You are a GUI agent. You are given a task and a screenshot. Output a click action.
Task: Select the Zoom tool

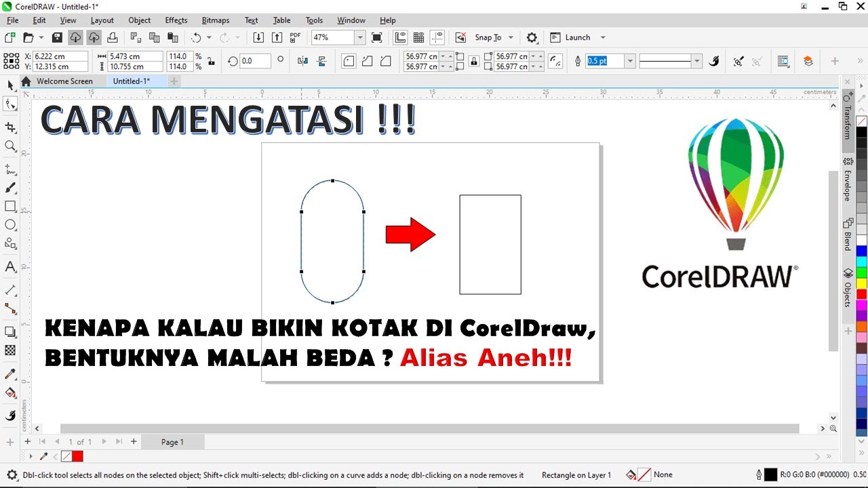pyautogui.click(x=10, y=146)
